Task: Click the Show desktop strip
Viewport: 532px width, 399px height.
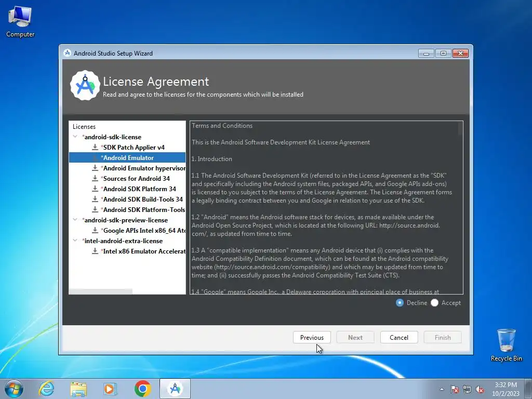Action: pyautogui.click(x=528, y=389)
